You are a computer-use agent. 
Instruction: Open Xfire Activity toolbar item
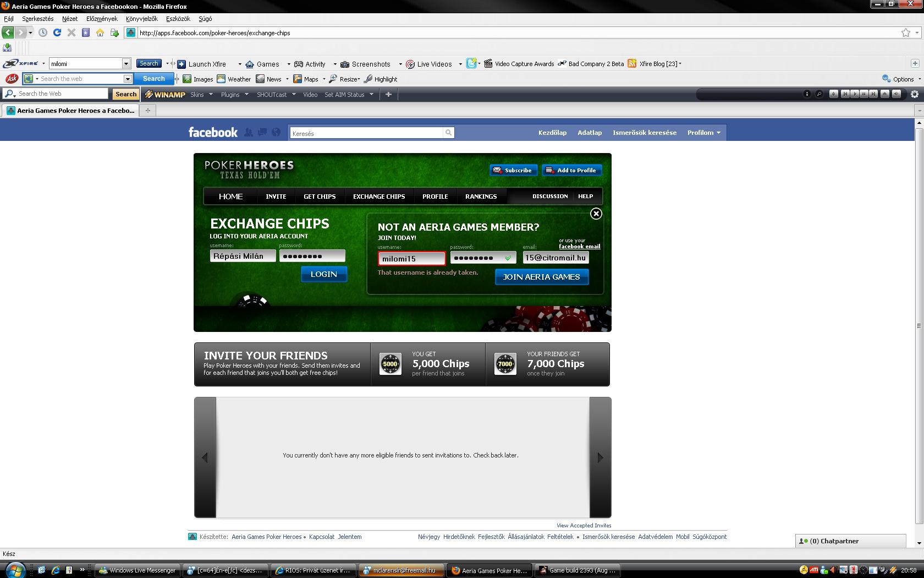coord(310,64)
